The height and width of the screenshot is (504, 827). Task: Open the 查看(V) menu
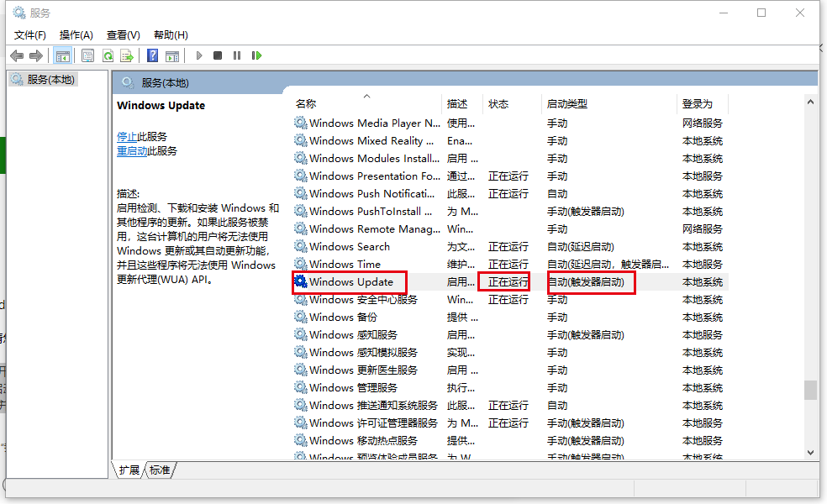[124, 35]
